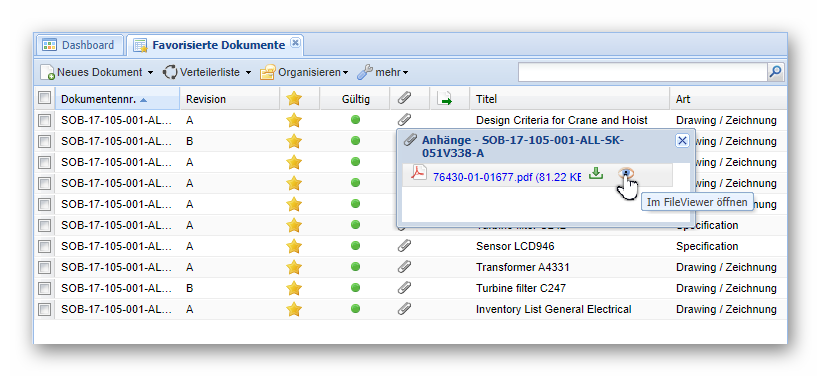
Task: Open attachments paperclip for Sensor LCD946
Action: [x=404, y=246]
